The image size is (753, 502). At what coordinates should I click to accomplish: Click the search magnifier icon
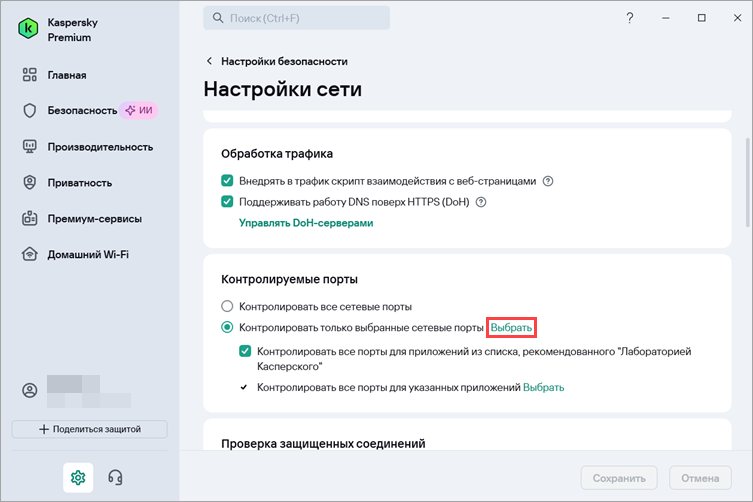pyautogui.click(x=218, y=18)
